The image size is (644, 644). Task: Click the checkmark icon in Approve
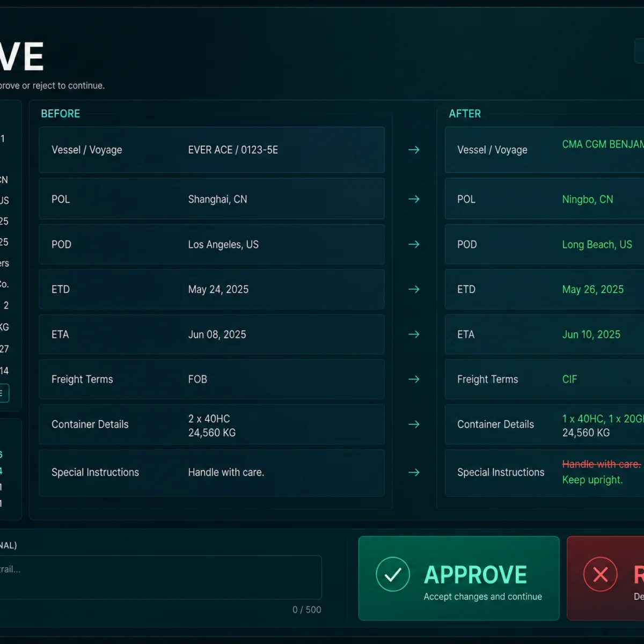pos(393,574)
